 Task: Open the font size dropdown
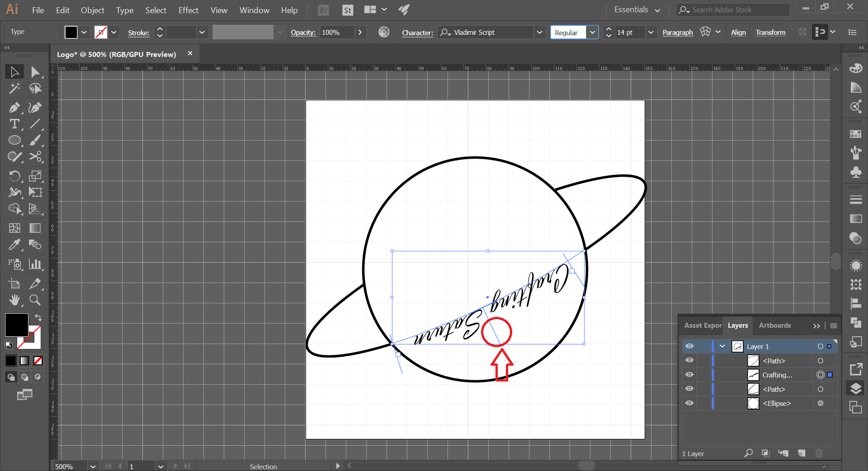coord(651,32)
